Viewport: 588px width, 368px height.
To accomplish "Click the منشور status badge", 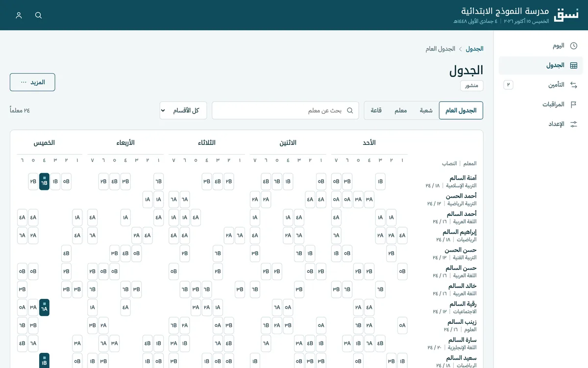I will coord(472,85).
